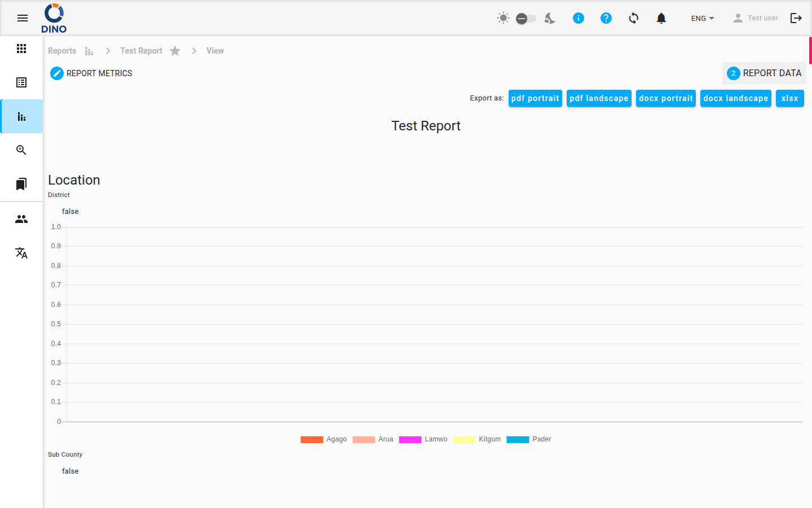The height and width of the screenshot is (508, 812).
Task: Open the search zoom sidebar icon
Action: pyautogui.click(x=21, y=150)
